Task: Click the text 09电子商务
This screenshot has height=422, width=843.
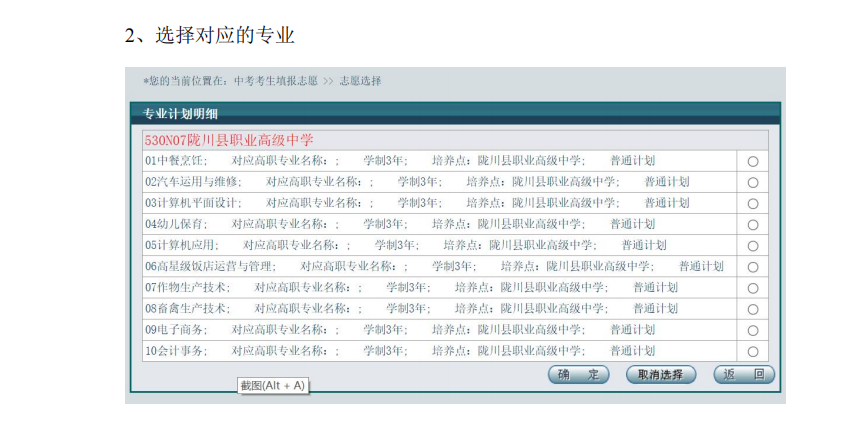Action: pyautogui.click(x=176, y=330)
